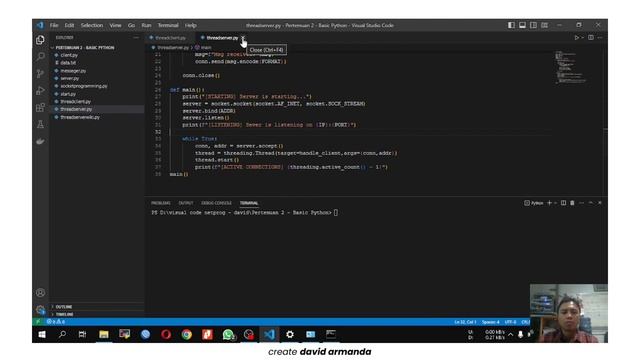The width and height of the screenshot is (640, 360).
Task: Split the editor to the right
Action: (x=591, y=38)
